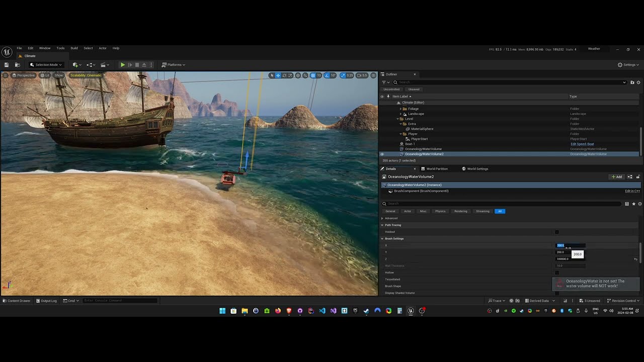Click the browse content icon next to save

[17, 65]
